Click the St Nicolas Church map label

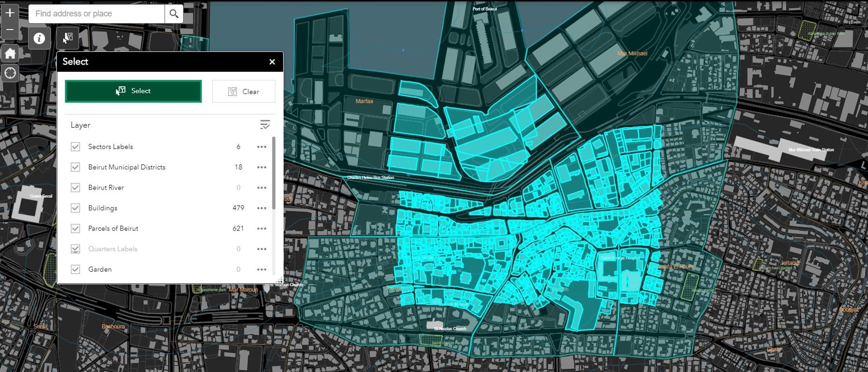(450, 329)
